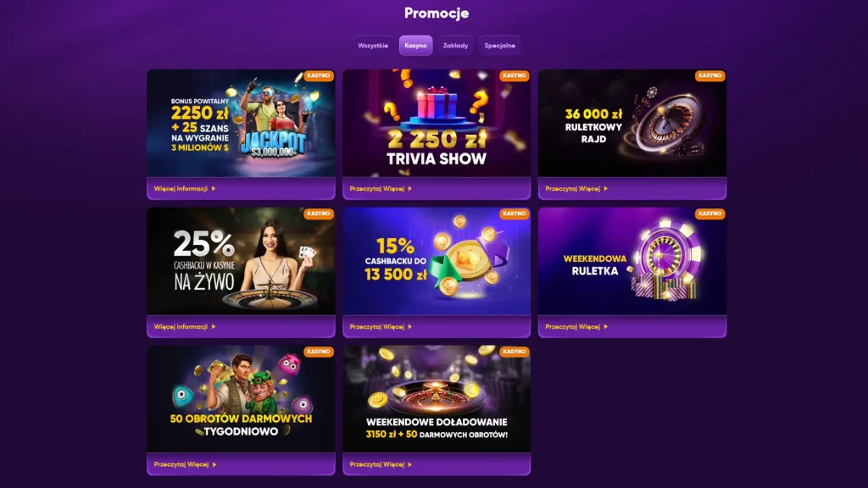
Task: Open the 36 000 zł Ruletkowy Rajd banner
Action: tap(632, 123)
